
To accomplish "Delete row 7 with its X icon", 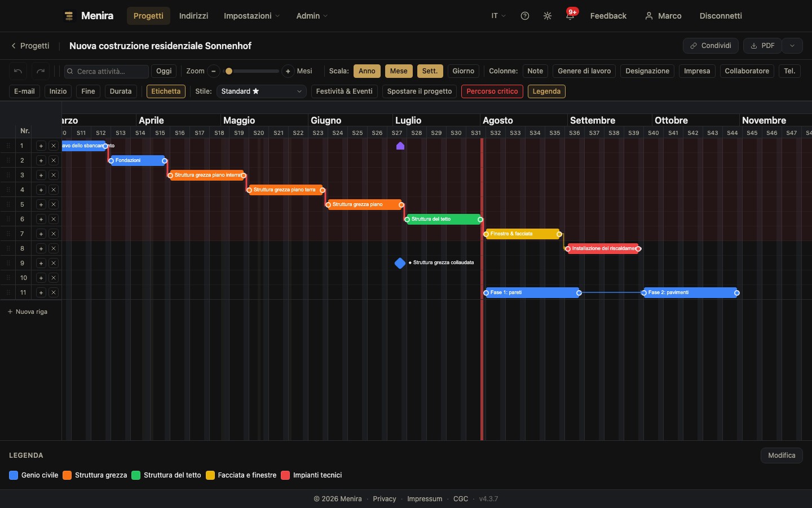I will [x=54, y=234].
